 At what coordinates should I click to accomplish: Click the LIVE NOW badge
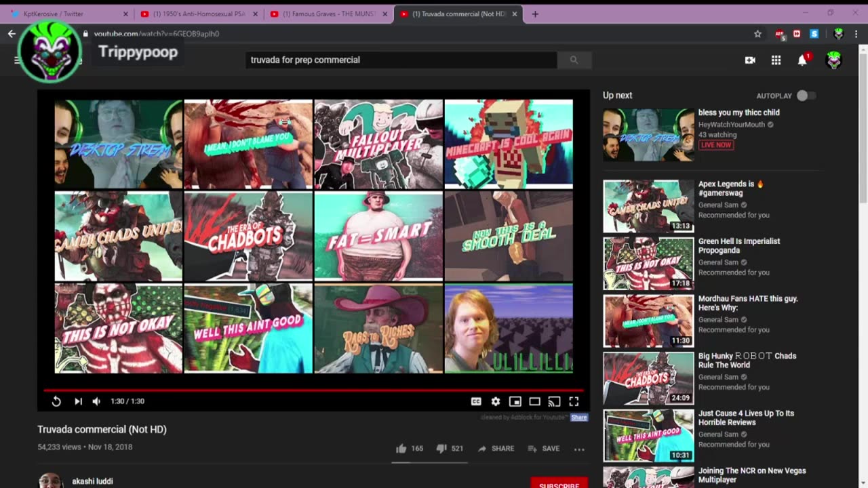[x=716, y=145]
